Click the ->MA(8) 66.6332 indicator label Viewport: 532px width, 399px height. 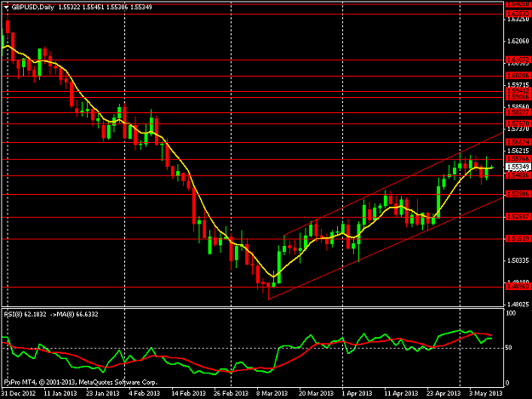click(x=74, y=314)
